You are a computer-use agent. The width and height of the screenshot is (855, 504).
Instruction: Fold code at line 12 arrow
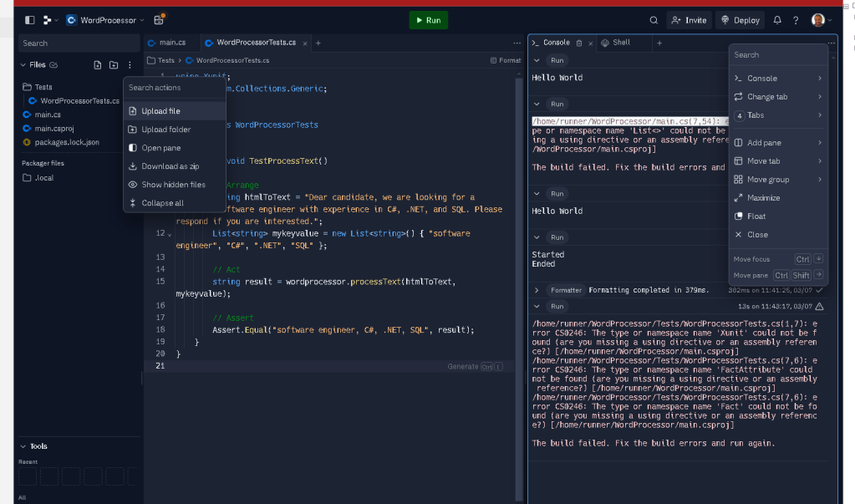170,235
